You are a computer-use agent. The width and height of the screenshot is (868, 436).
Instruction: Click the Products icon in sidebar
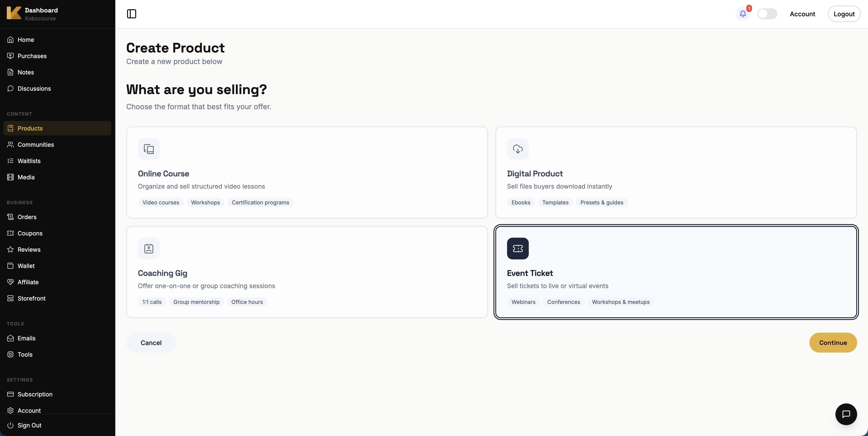click(10, 128)
